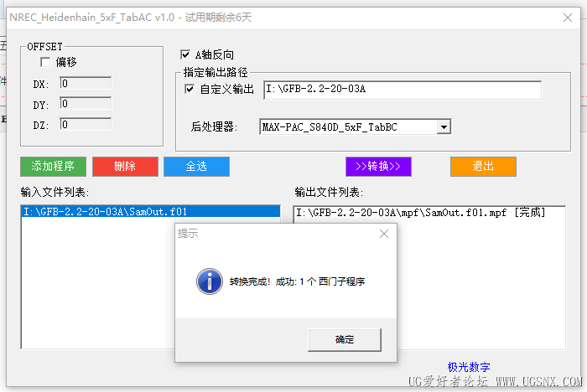Click the DZ offset input field

click(86, 124)
